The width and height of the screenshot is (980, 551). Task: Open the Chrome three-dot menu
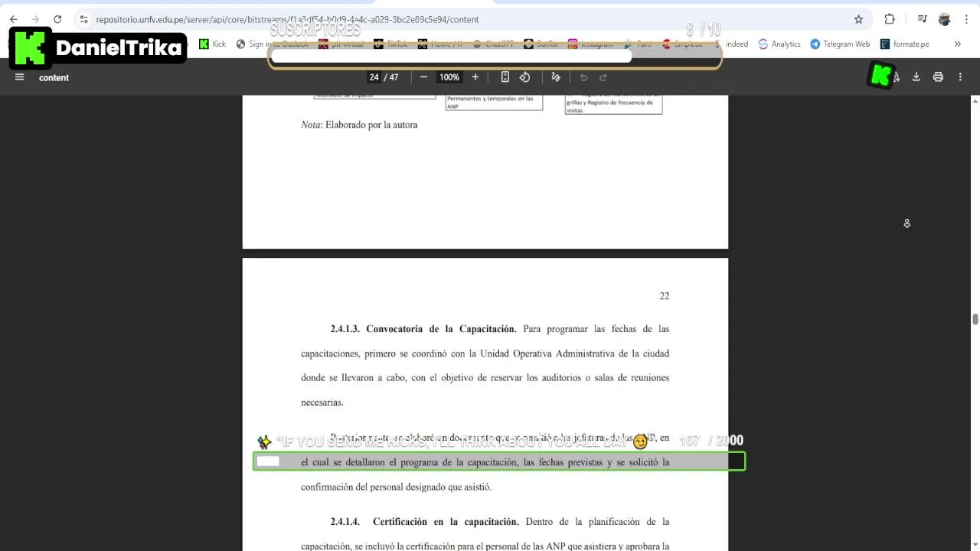point(965,19)
